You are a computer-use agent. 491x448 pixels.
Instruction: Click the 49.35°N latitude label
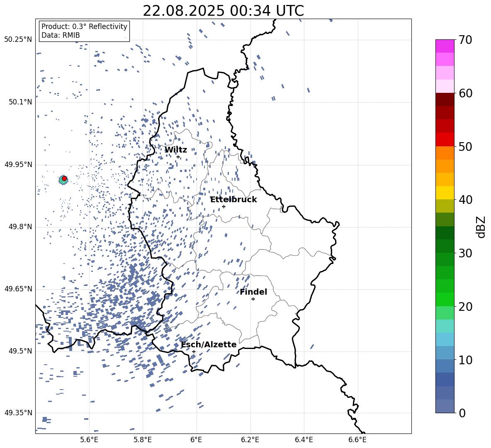pos(18,413)
